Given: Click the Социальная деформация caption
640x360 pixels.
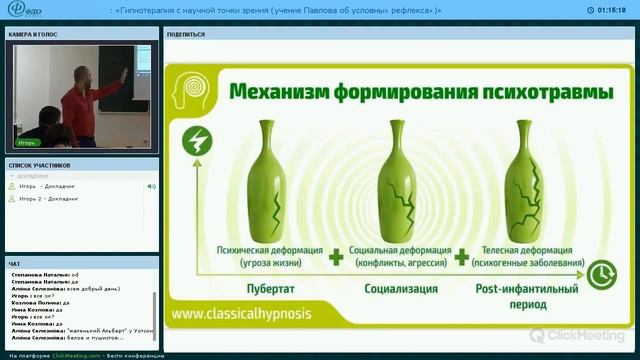Looking at the screenshot, I should tap(400, 256).
